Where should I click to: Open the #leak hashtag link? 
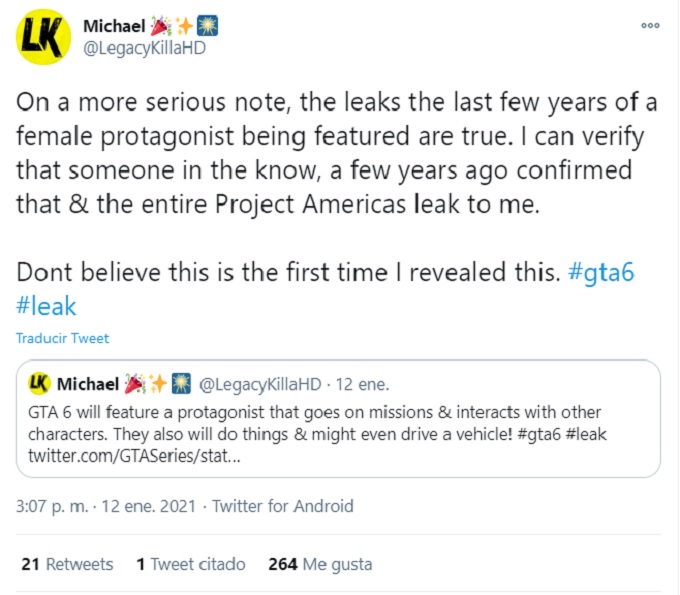pos(46,305)
